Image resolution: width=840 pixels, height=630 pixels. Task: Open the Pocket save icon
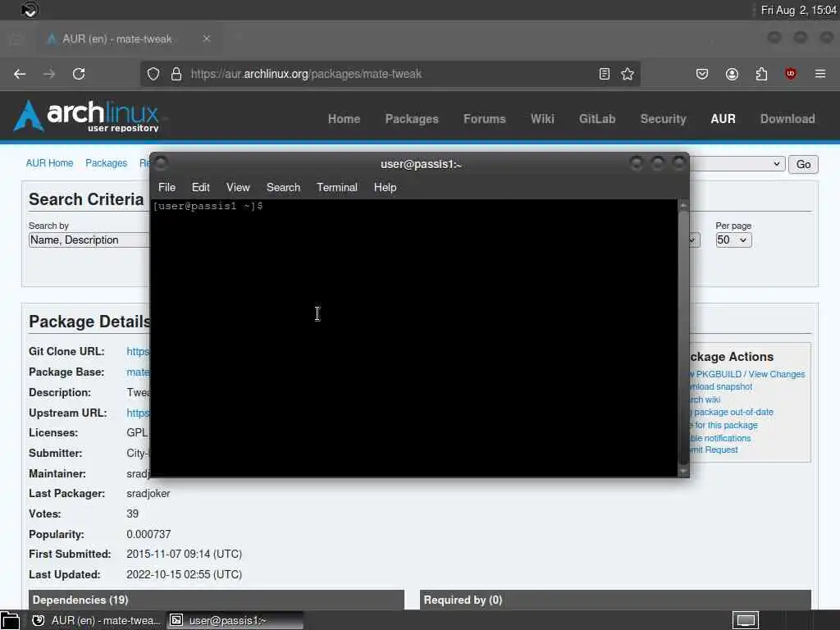pyautogui.click(x=702, y=74)
